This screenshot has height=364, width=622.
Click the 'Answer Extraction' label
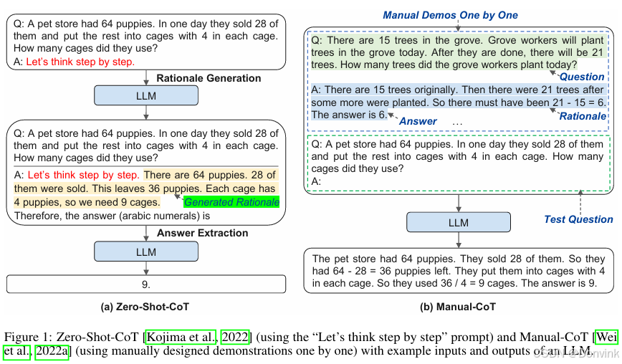(x=202, y=233)
